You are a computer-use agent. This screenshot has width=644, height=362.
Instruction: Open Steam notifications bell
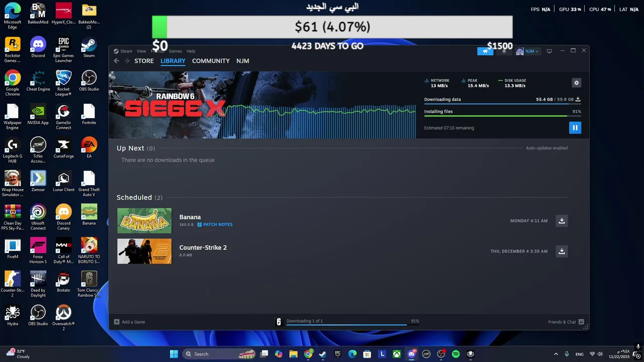coord(504,51)
